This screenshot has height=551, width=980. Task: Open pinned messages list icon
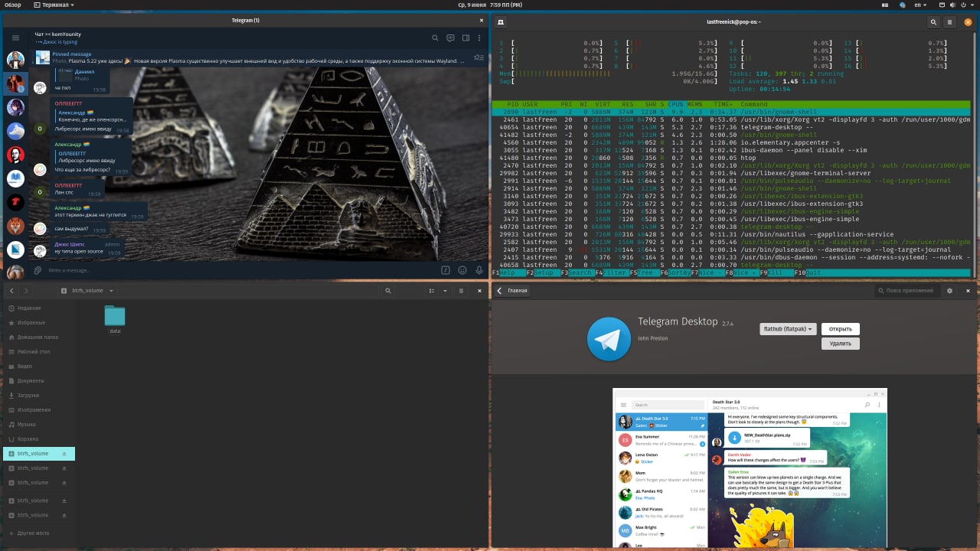click(479, 57)
